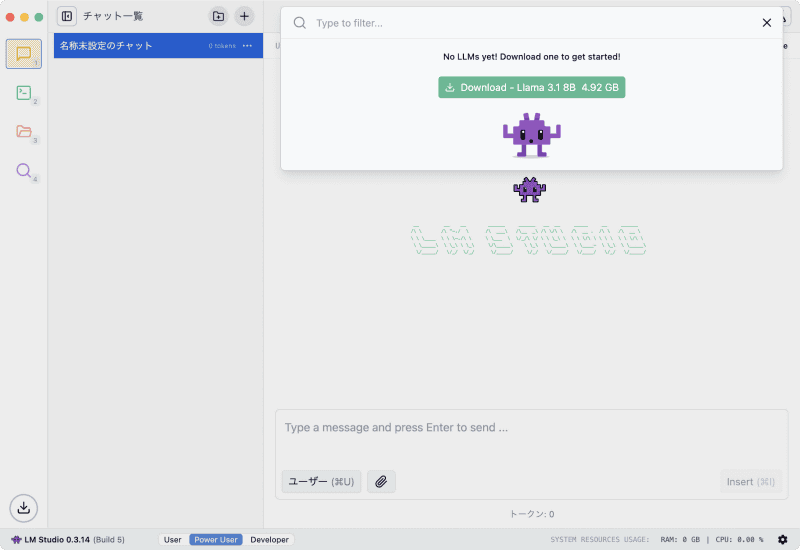Open settings via gear icon

[x=783, y=540]
